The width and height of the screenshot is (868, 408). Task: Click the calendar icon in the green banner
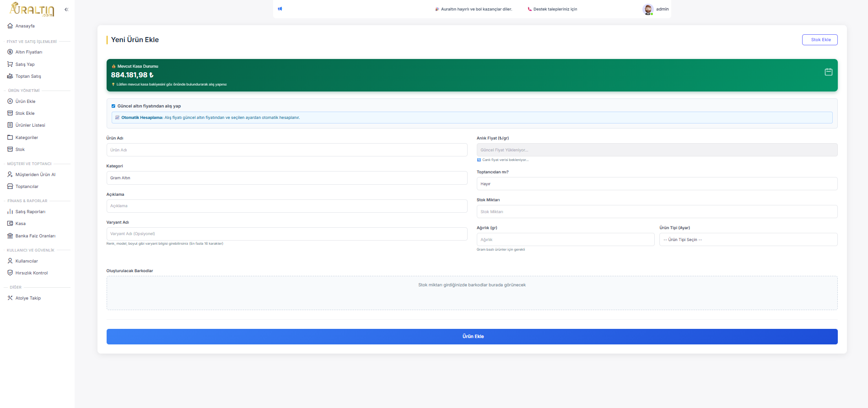828,72
